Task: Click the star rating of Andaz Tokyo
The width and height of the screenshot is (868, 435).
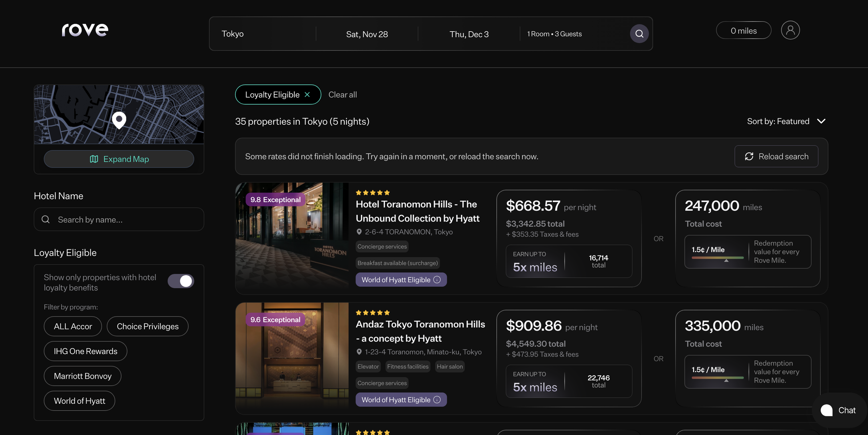Action: point(373,313)
